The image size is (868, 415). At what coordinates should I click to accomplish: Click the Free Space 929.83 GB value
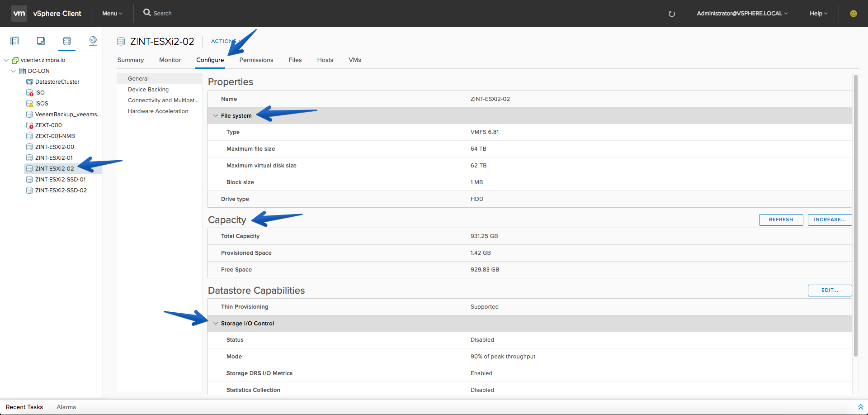485,270
